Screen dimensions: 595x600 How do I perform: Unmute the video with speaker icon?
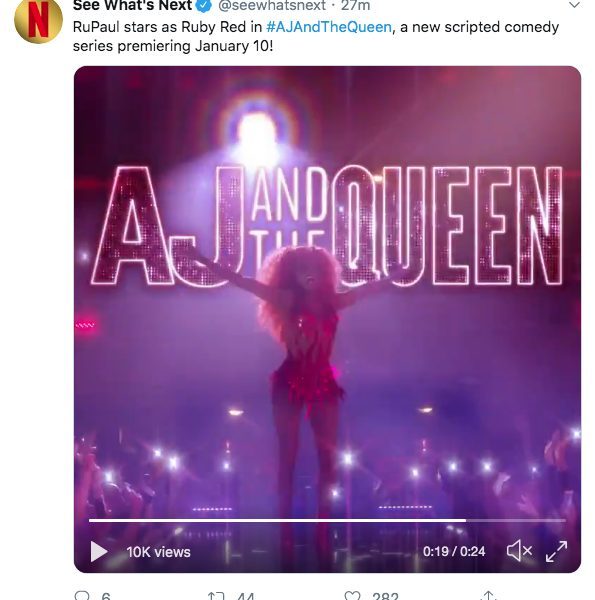click(x=519, y=551)
